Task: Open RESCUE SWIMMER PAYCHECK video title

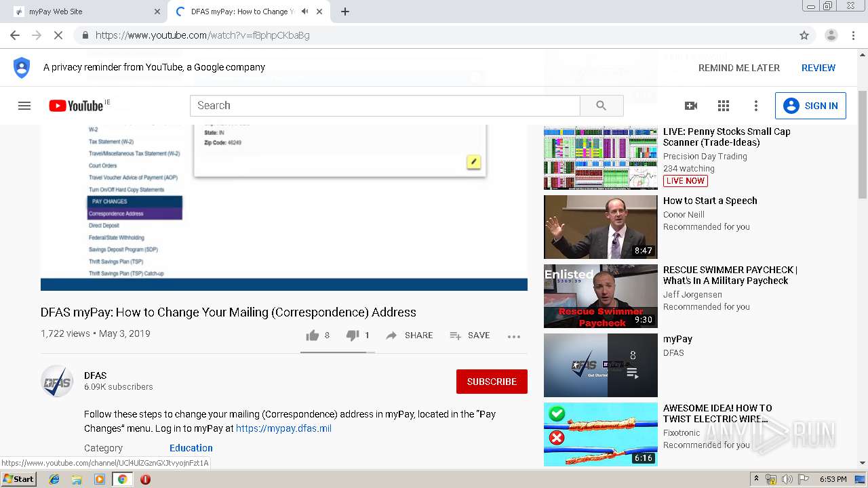Action: pyautogui.click(x=730, y=275)
